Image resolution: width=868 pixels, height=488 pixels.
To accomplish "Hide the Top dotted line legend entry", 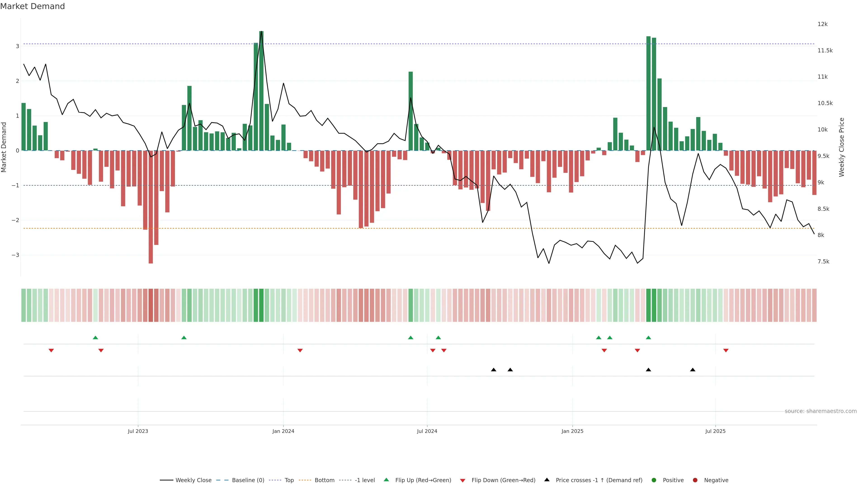I will pyautogui.click(x=289, y=480).
